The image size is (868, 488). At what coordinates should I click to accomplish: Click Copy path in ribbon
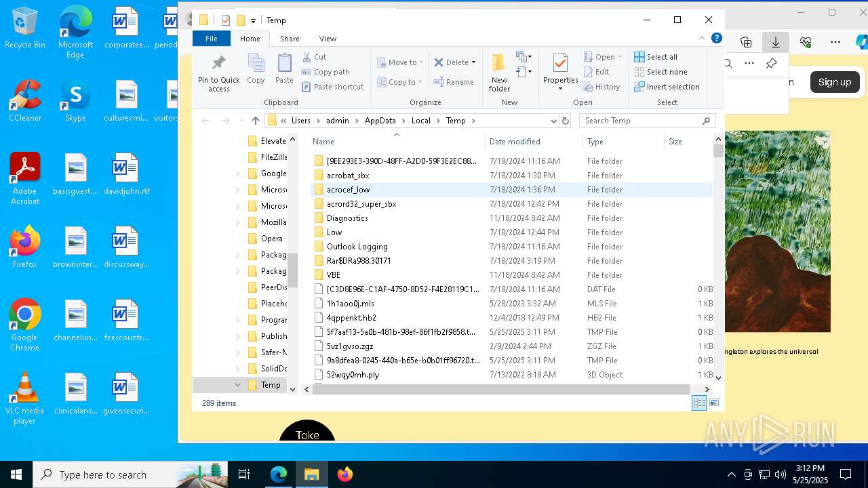click(x=325, y=72)
